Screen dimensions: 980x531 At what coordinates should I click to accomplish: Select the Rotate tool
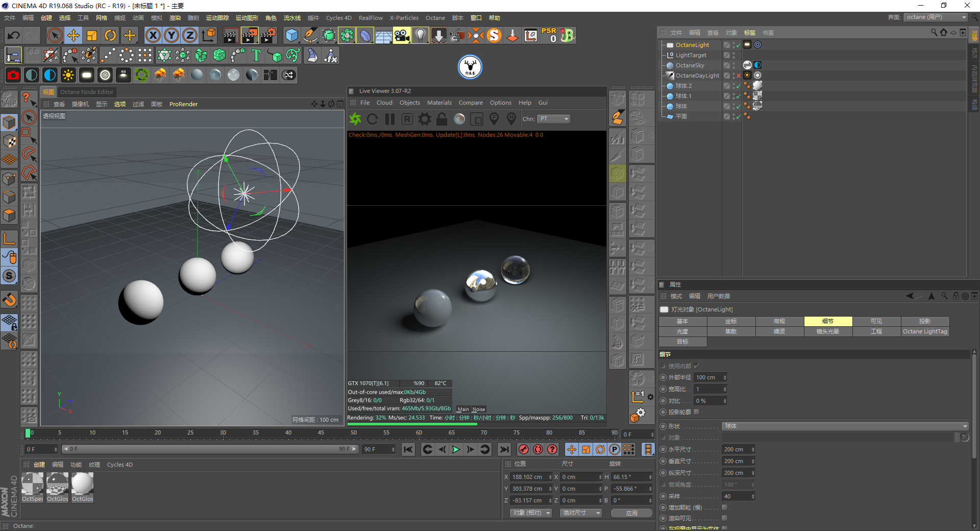(x=110, y=35)
